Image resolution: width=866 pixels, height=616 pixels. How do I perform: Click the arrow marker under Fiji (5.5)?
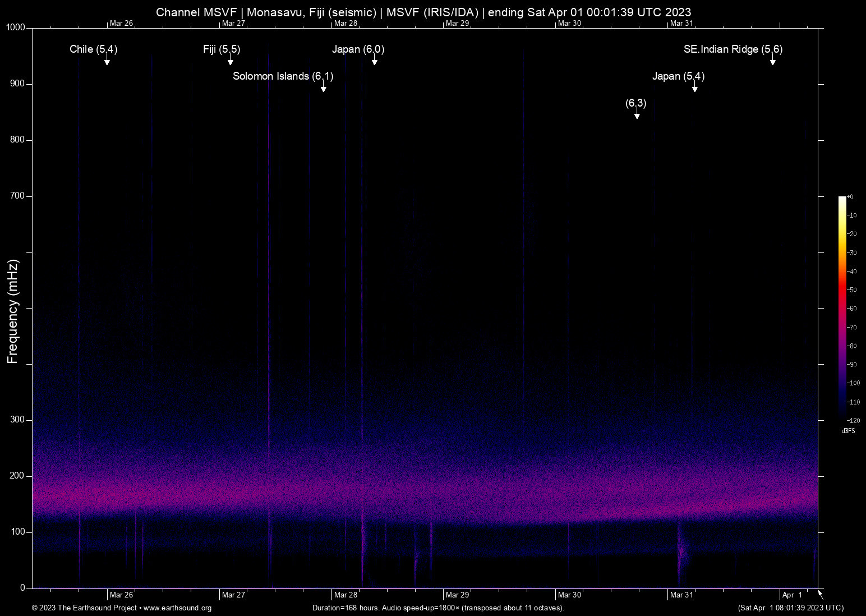[x=230, y=61]
